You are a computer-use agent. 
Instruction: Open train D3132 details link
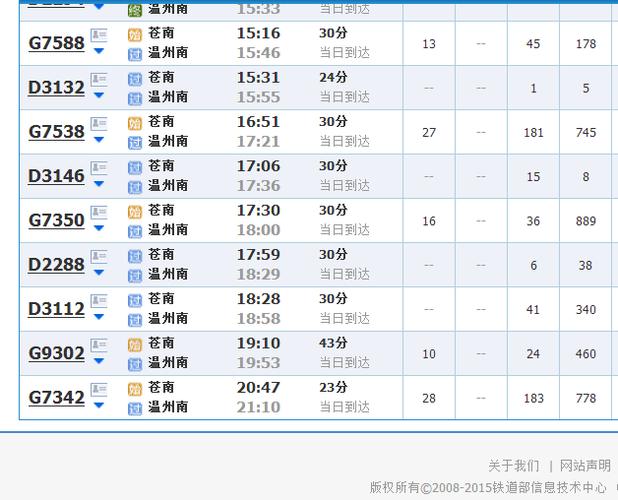pos(56,87)
